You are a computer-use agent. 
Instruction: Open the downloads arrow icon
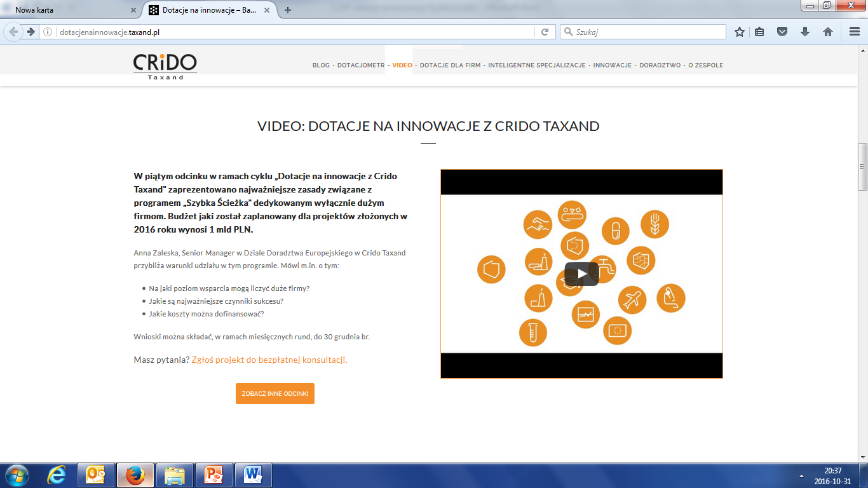pyautogui.click(x=805, y=32)
